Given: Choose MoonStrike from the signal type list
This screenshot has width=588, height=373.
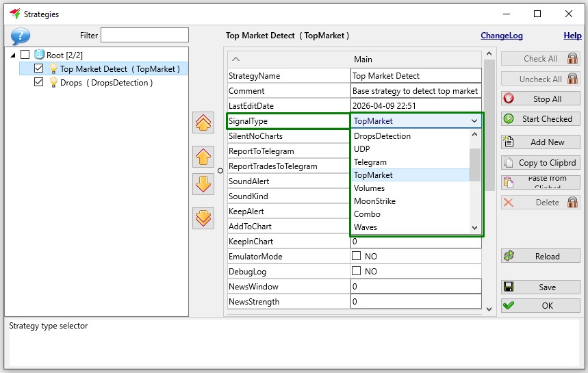Looking at the screenshot, I should click(374, 201).
